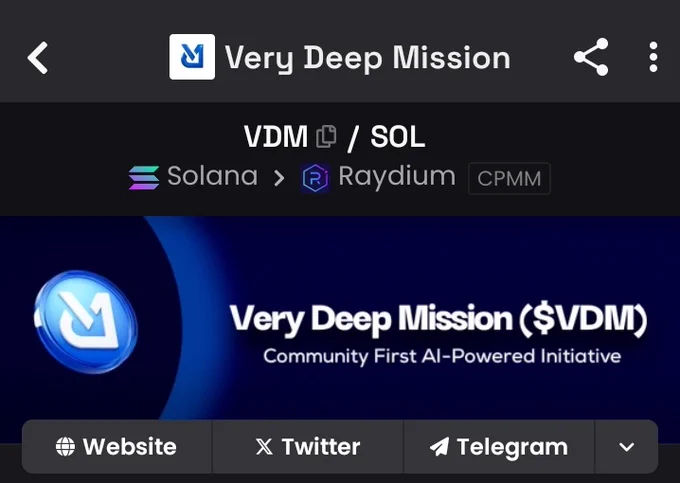Go back using the left arrow
The image size is (680, 483).
pyautogui.click(x=38, y=58)
